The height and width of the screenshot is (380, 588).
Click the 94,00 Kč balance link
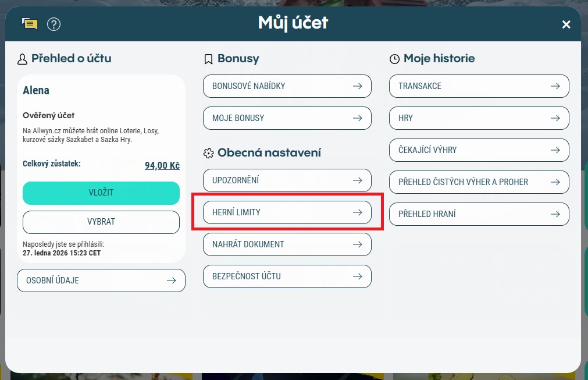[162, 166]
